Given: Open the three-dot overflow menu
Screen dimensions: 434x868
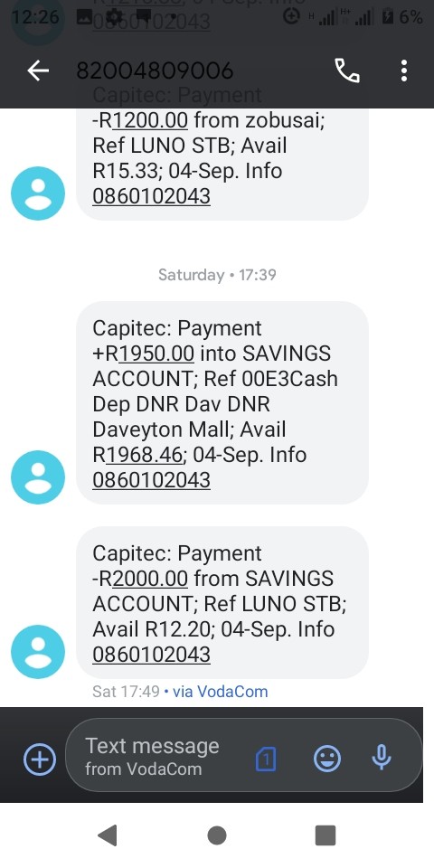Looking at the screenshot, I should tap(404, 71).
